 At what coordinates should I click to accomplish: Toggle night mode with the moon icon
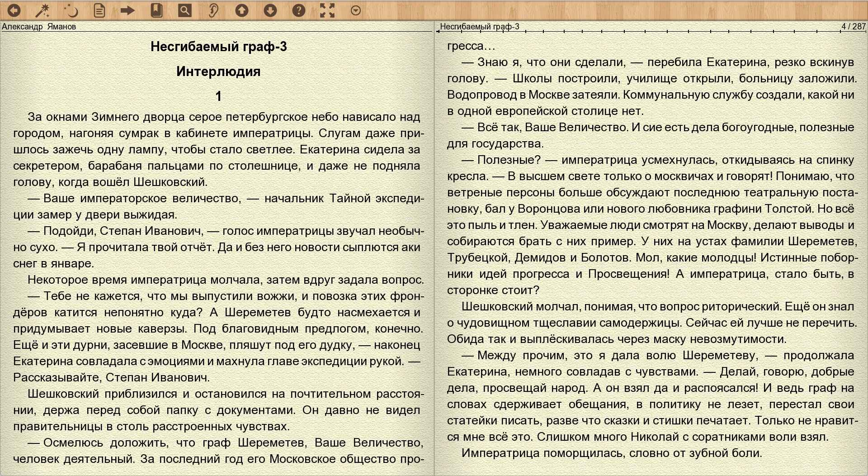tap(71, 10)
